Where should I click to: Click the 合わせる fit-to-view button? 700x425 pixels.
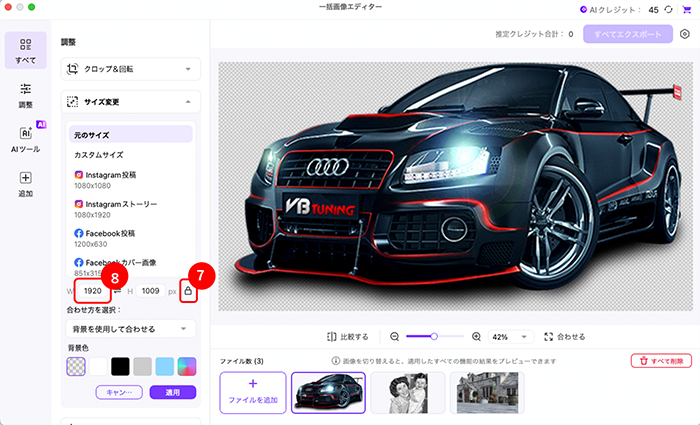(x=565, y=337)
